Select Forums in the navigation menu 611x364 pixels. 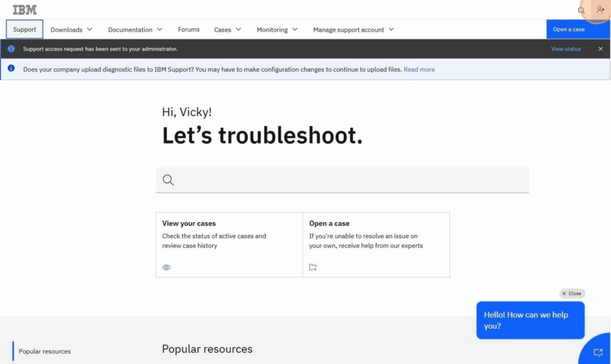tap(189, 29)
